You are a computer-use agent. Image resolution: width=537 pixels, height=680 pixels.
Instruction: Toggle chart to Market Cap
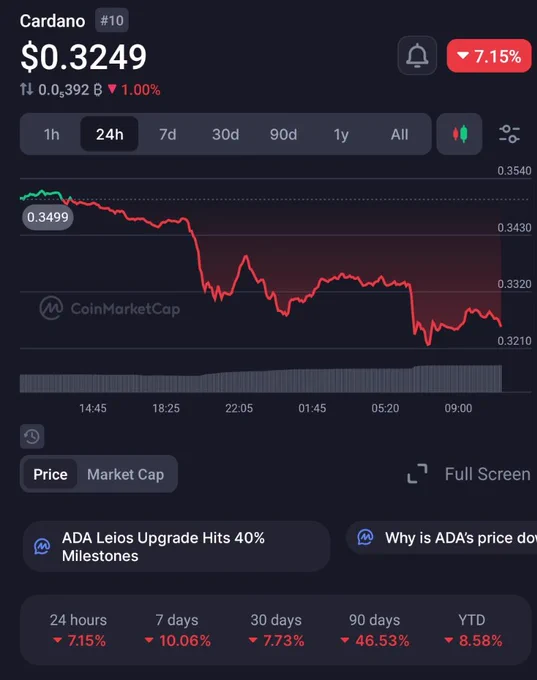point(125,474)
